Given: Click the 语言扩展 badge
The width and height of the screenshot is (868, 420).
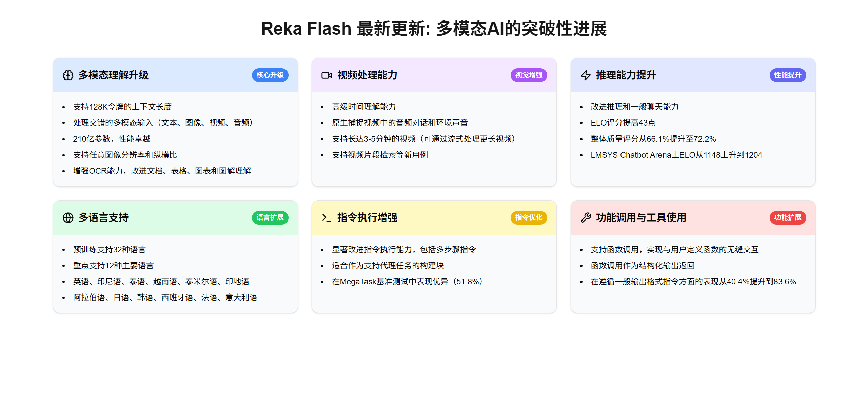Looking at the screenshot, I should pyautogui.click(x=270, y=217).
